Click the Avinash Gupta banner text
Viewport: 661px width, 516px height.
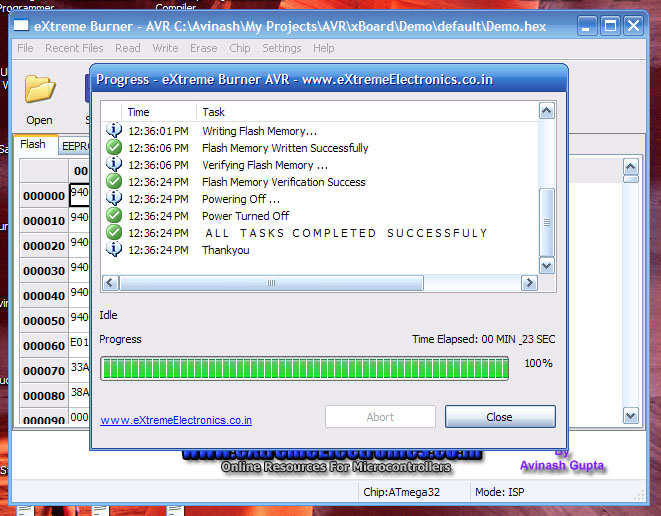562,465
